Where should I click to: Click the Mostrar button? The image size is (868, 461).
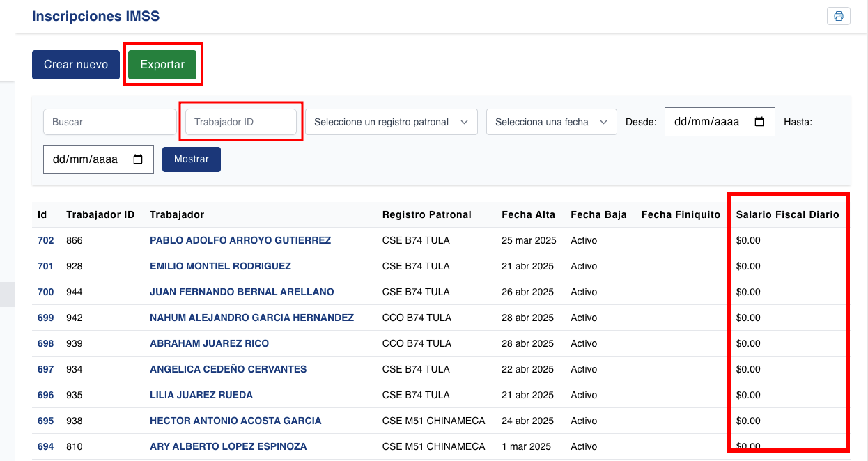tap(191, 159)
